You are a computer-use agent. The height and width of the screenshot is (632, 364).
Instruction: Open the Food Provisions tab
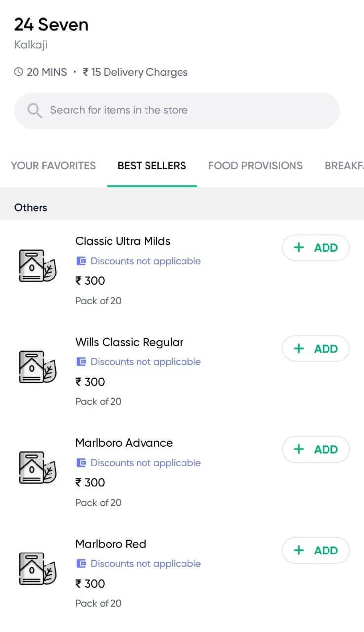point(255,166)
